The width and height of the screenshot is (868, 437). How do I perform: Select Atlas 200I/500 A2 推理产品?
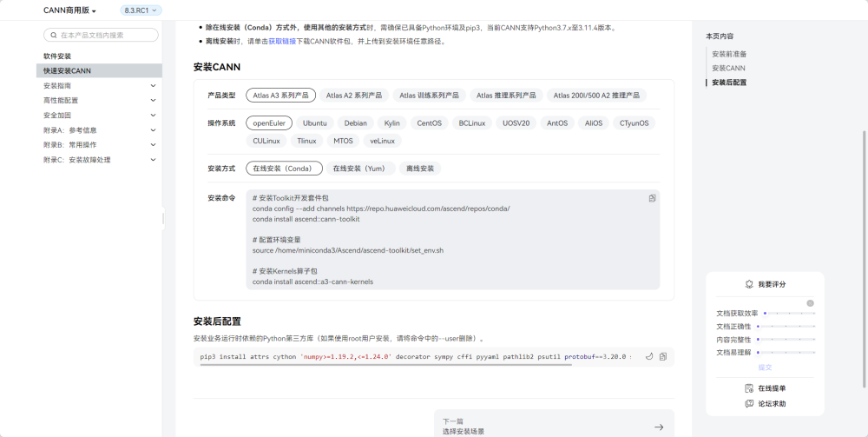(597, 96)
